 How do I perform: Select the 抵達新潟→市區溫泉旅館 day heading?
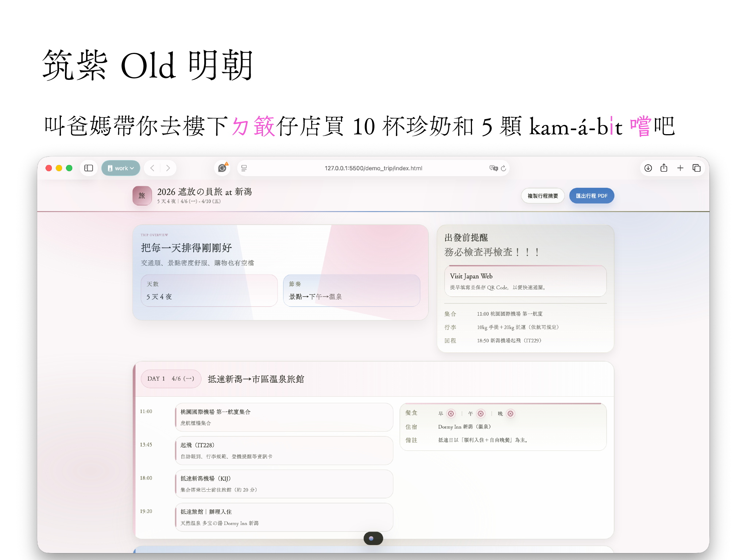[x=256, y=378]
